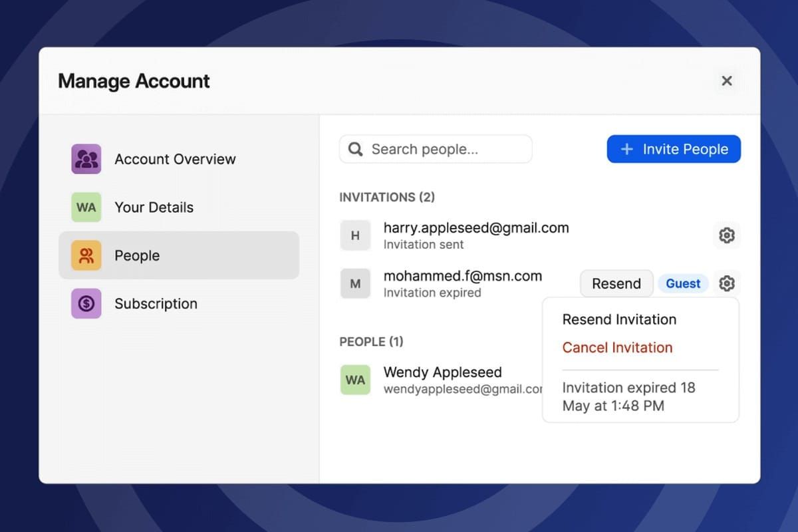798x532 pixels.
Task: Click the H avatar for harry.appleseed
Action: (x=356, y=235)
